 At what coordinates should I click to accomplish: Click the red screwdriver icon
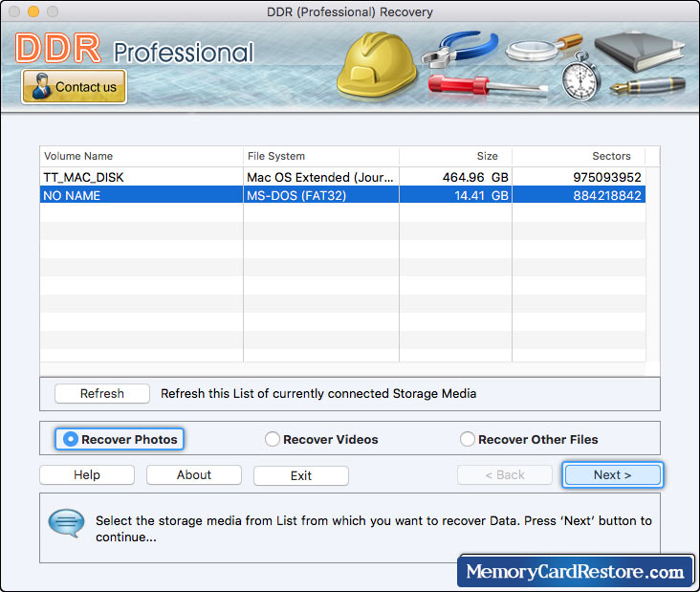tap(488, 86)
